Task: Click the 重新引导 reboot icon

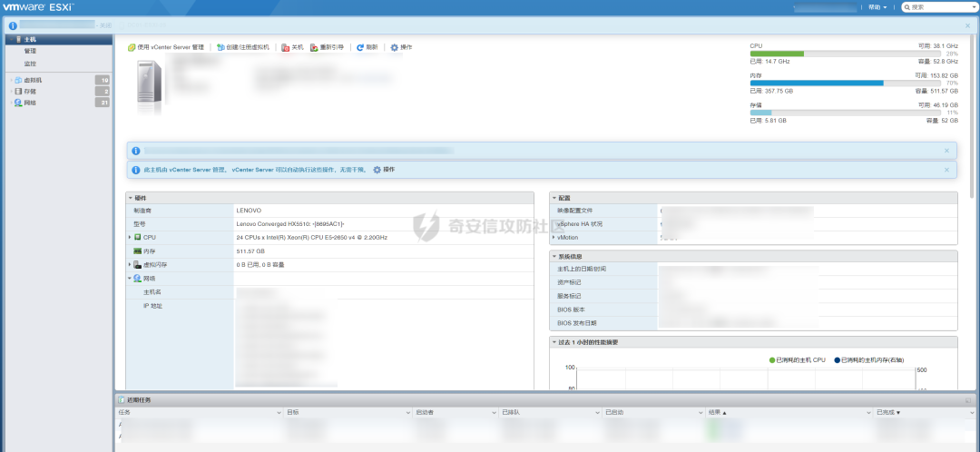Action: click(314, 47)
